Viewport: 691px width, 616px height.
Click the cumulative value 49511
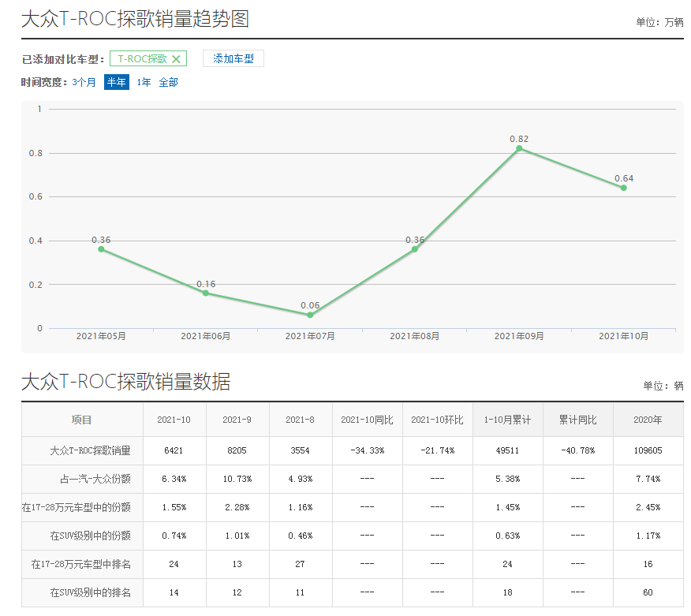pos(508,451)
